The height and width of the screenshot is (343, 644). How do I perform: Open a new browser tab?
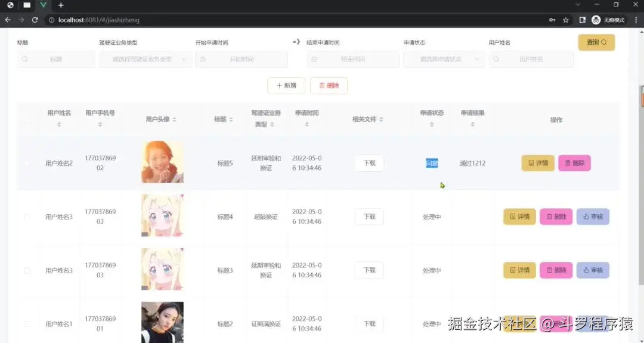tap(61, 5)
